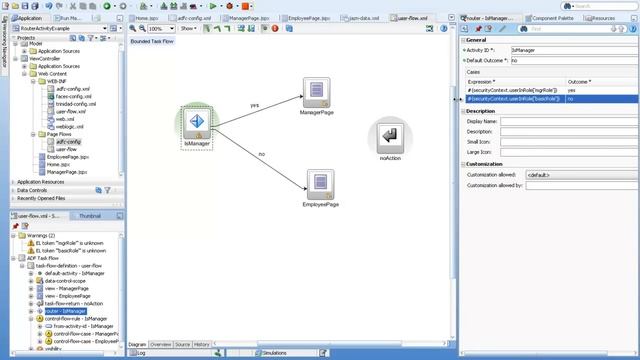Image resolution: width=640 pixels, height=360 pixels.
Task: Collapse the control-flow-rule - IsManager node
Action: coord(31,319)
